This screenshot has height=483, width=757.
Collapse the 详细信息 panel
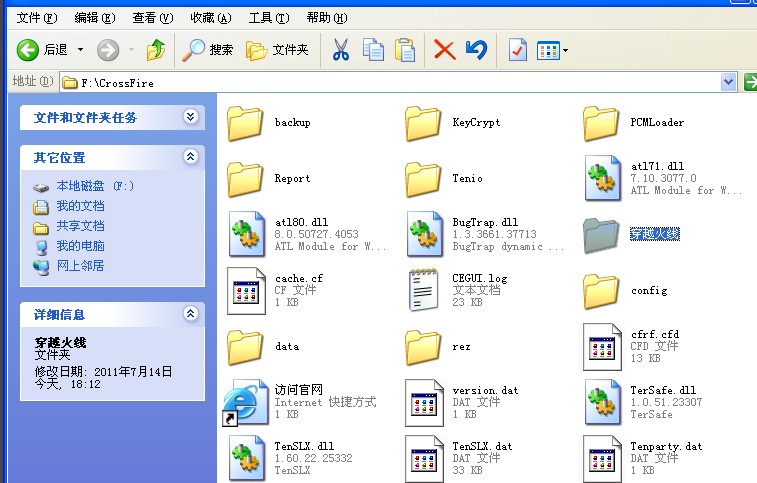(x=191, y=314)
